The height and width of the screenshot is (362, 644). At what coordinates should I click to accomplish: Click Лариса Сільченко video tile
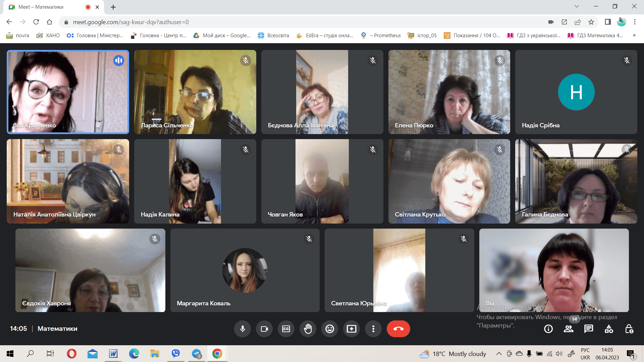click(195, 92)
